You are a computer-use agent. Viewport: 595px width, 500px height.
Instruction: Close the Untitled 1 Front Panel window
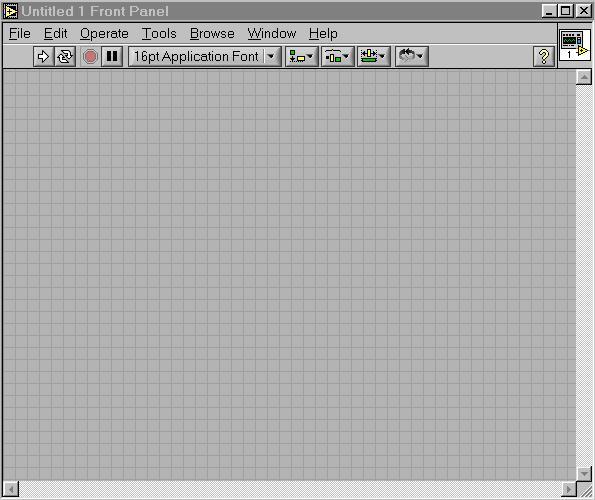point(584,11)
